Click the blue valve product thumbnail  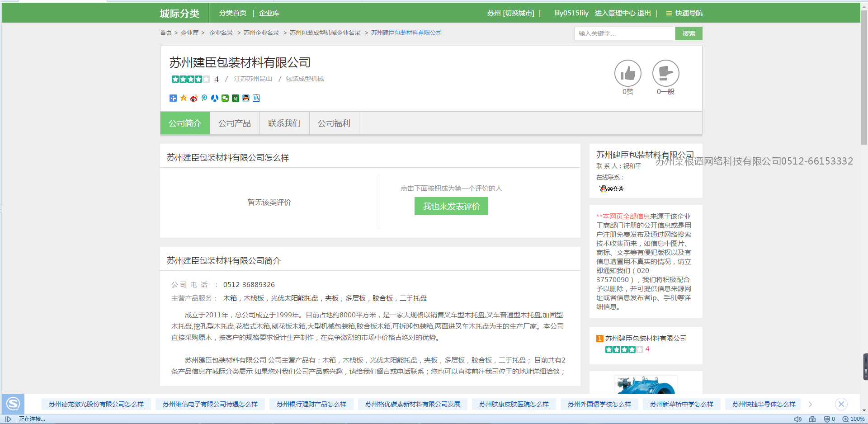pos(646,385)
